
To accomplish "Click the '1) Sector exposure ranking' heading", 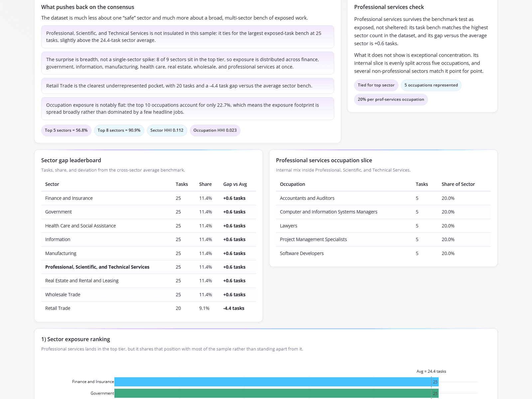I will coord(75,339).
